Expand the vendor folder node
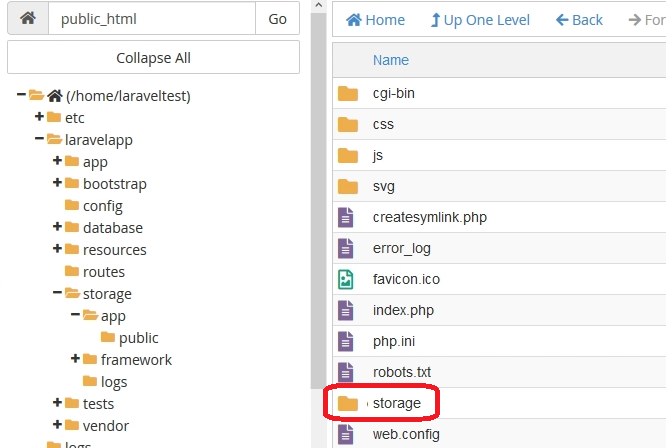 [x=57, y=424]
